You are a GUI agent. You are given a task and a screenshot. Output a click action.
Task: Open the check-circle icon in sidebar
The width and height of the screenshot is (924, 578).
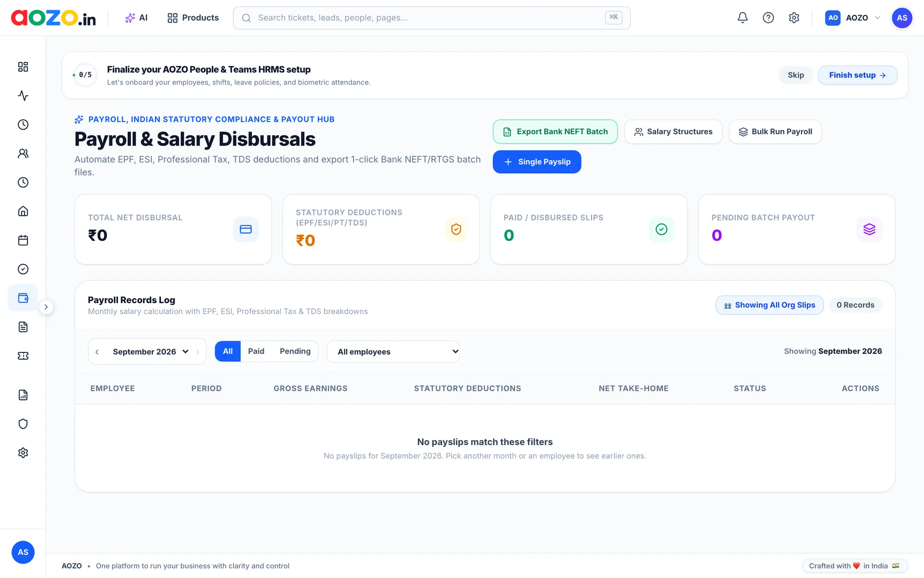coord(23,269)
